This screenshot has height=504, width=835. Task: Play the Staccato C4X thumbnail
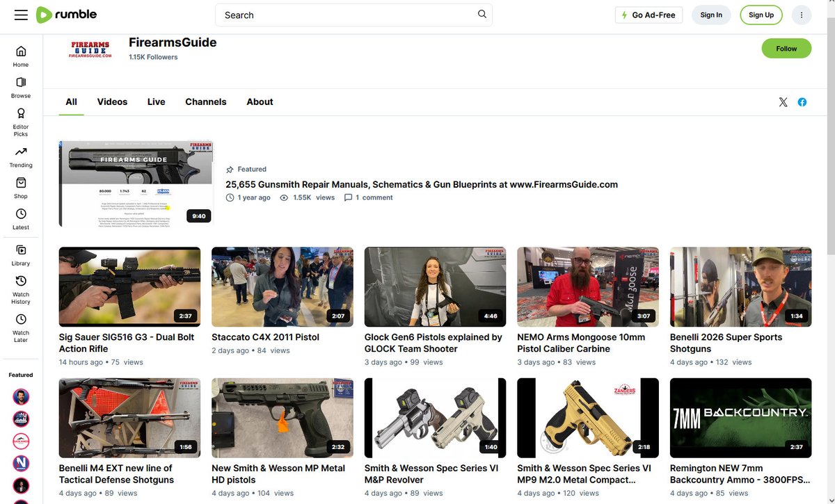[x=283, y=286]
